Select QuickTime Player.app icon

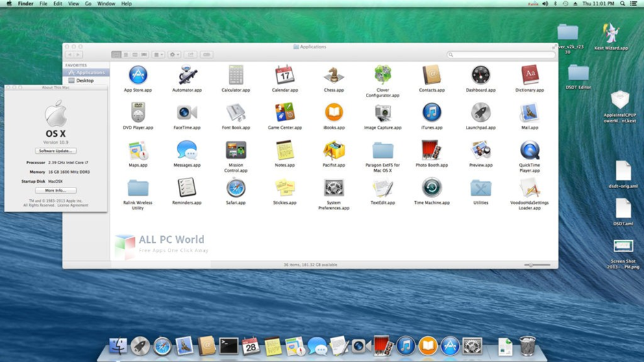[530, 151]
